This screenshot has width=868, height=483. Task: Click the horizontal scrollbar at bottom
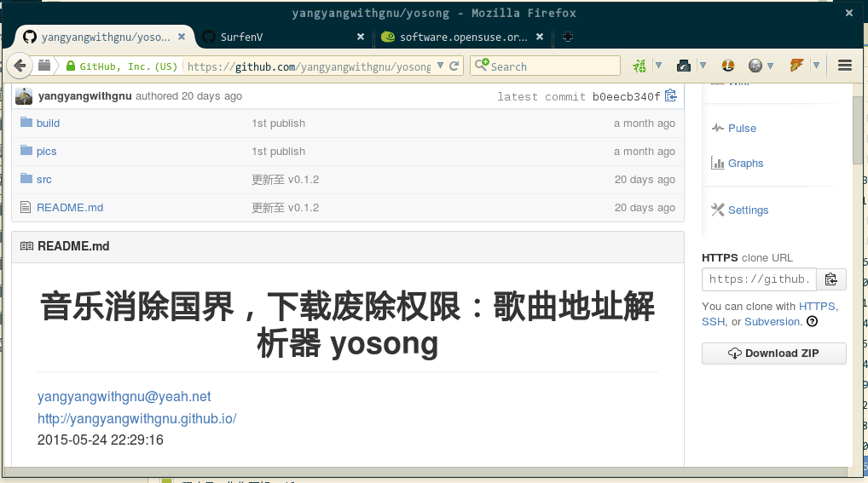click(425, 471)
